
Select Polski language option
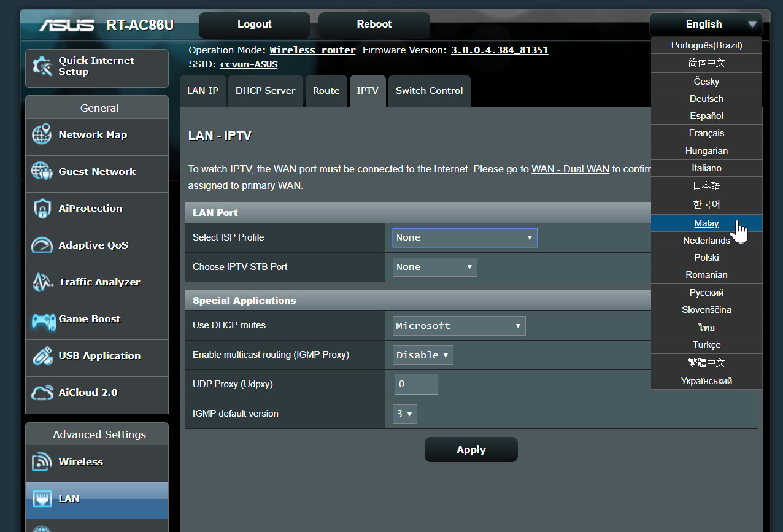(706, 258)
